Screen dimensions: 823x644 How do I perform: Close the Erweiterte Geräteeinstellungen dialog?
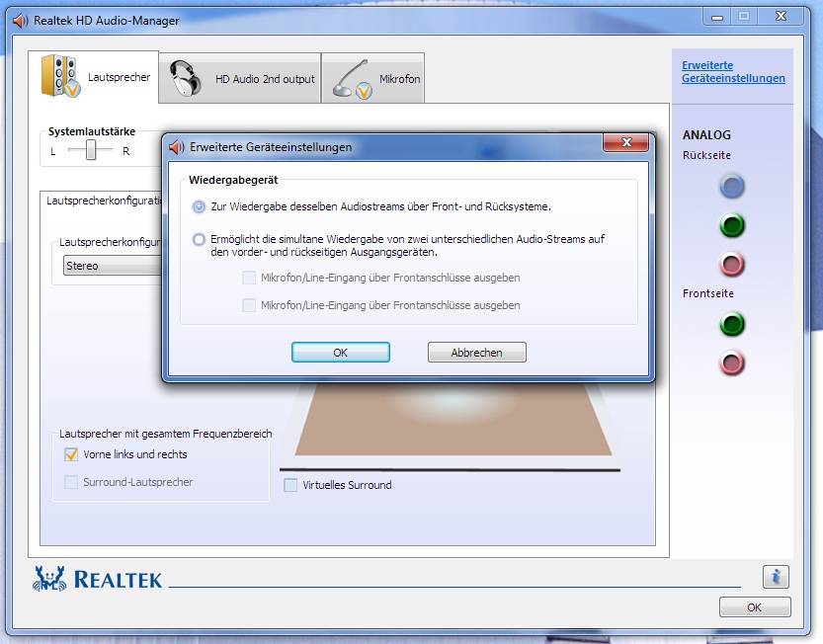(x=625, y=142)
